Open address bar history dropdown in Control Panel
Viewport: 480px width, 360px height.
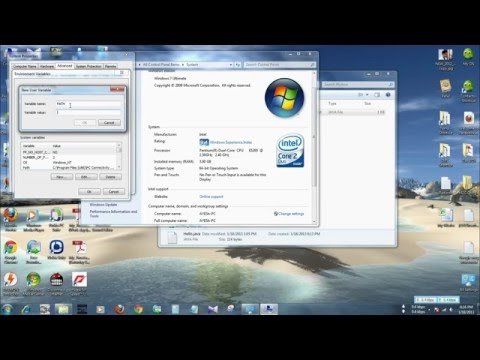pyautogui.click(x=231, y=65)
